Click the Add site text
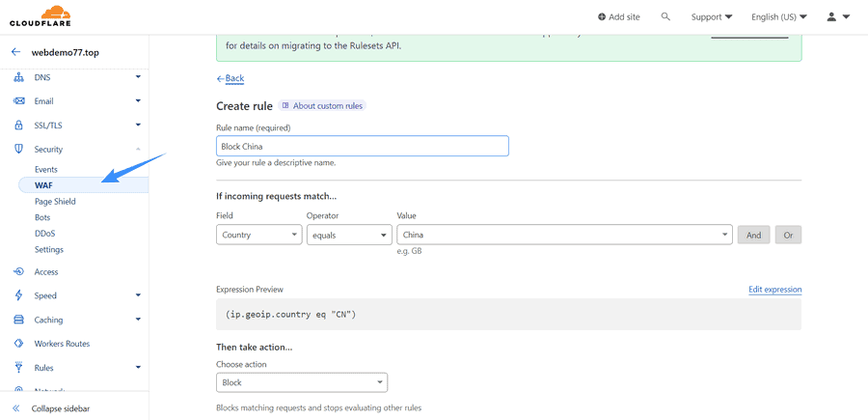This screenshot has height=420, width=868. pyautogui.click(x=624, y=17)
